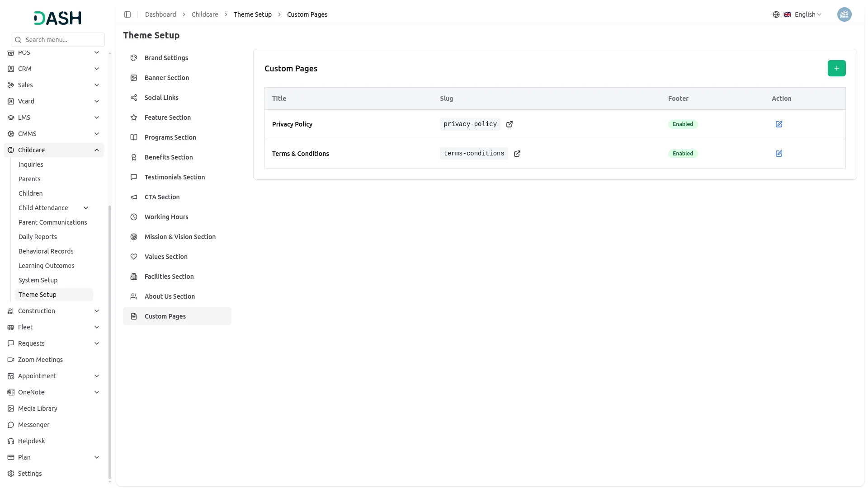The height and width of the screenshot is (488, 868).
Task: Open the Media Library menu item
Action: [38, 408]
